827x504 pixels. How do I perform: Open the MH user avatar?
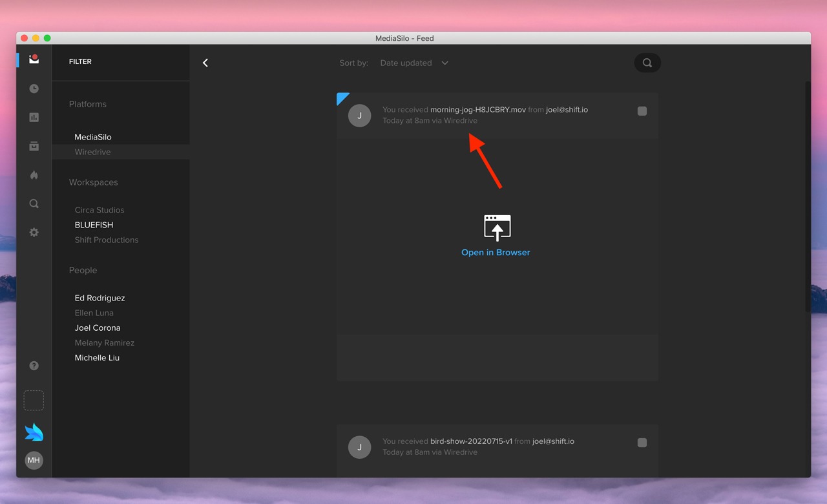point(34,460)
